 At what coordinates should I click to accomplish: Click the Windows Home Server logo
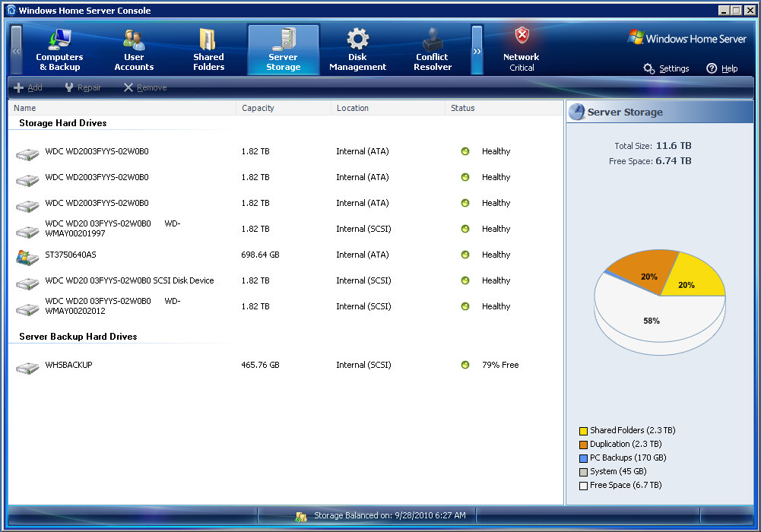686,38
